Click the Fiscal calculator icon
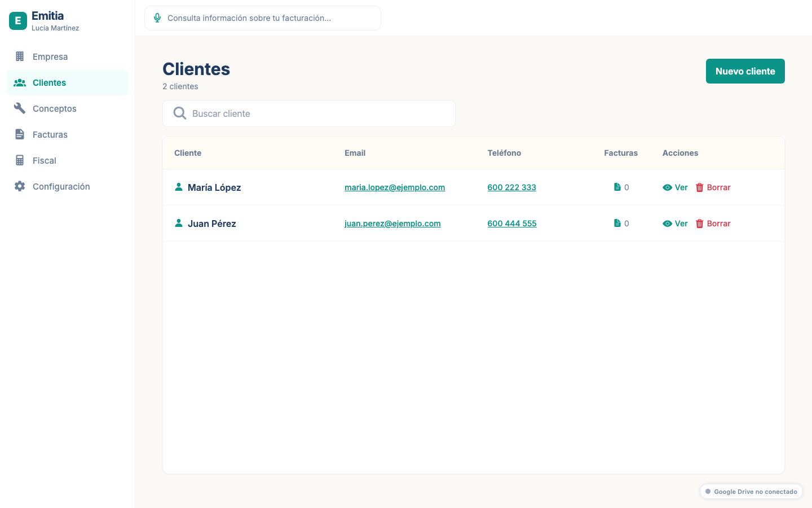This screenshot has height=508, width=812. click(20, 160)
